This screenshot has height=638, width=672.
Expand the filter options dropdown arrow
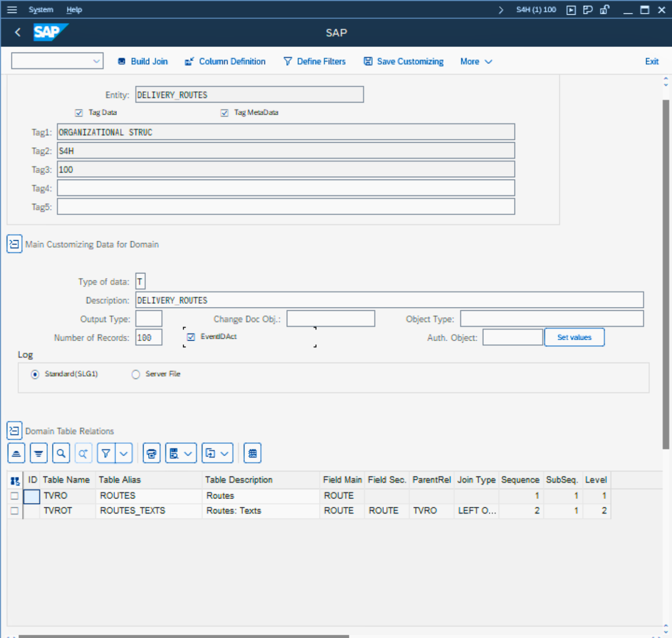[x=124, y=453]
